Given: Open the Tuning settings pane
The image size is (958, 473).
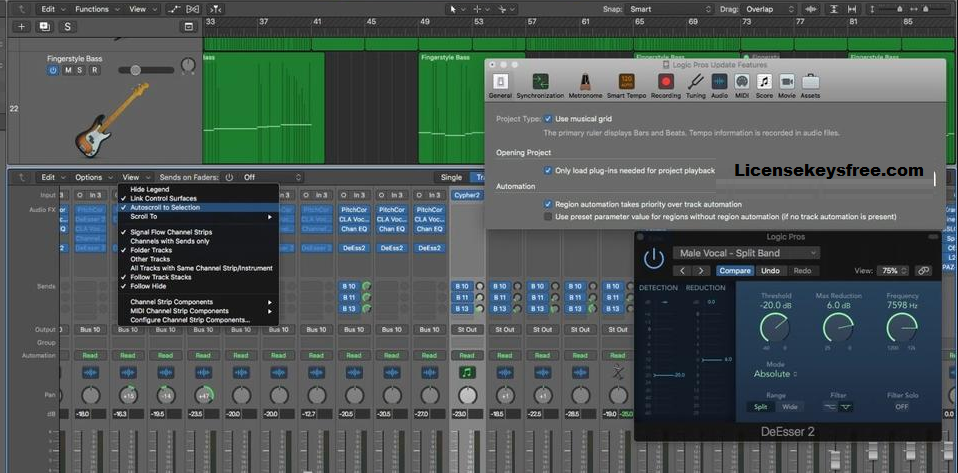Looking at the screenshot, I should pos(695,86).
